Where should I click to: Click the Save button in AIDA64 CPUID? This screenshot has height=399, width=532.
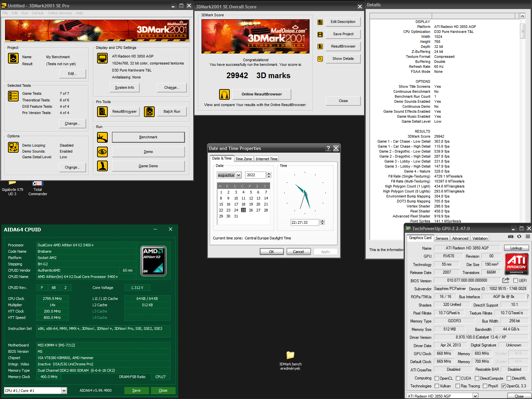tap(136, 390)
